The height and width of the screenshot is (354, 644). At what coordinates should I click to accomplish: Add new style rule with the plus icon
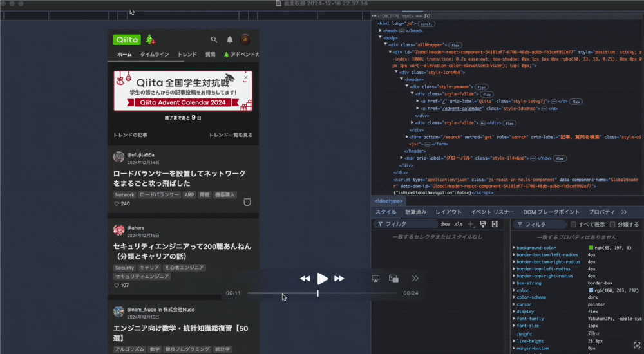471,224
